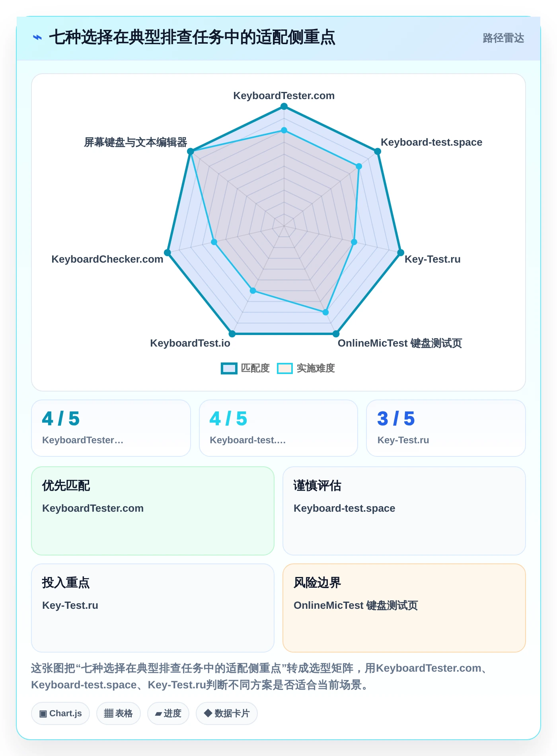This screenshot has height=756, width=557.
Task: Open the 优先匹配 card
Action: pyautogui.click(x=153, y=511)
